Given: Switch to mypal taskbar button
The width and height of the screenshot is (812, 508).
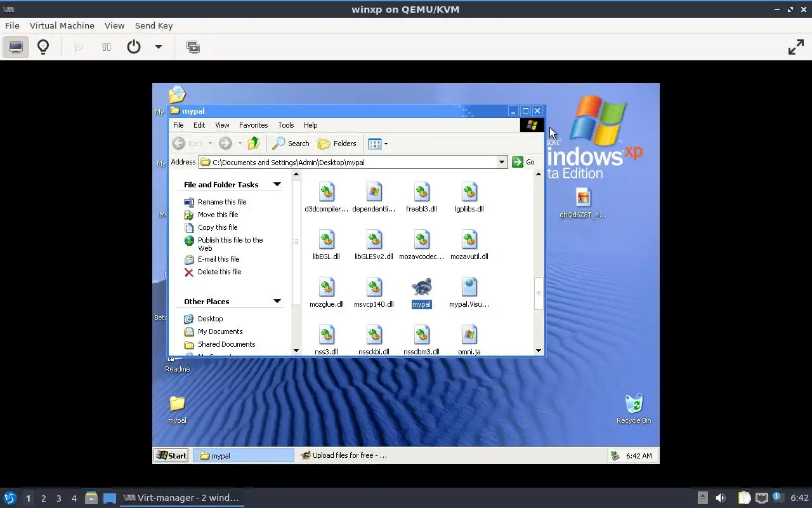Looking at the screenshot, I should [244, 455].
